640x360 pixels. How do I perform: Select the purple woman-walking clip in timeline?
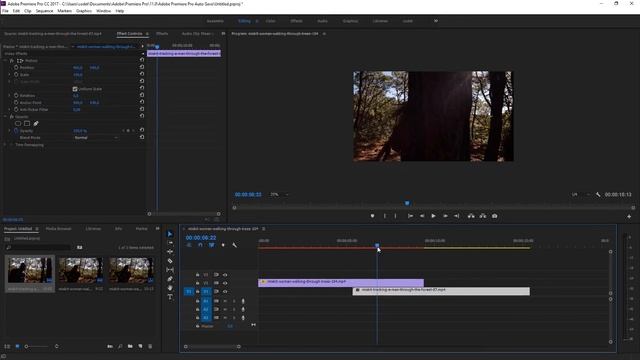[x=341, y=282]
